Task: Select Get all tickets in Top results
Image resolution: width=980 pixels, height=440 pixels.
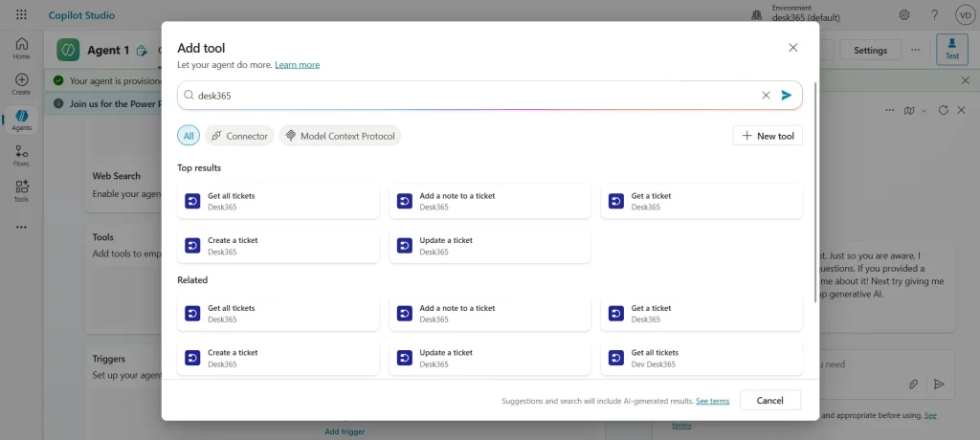Action: 278,201
